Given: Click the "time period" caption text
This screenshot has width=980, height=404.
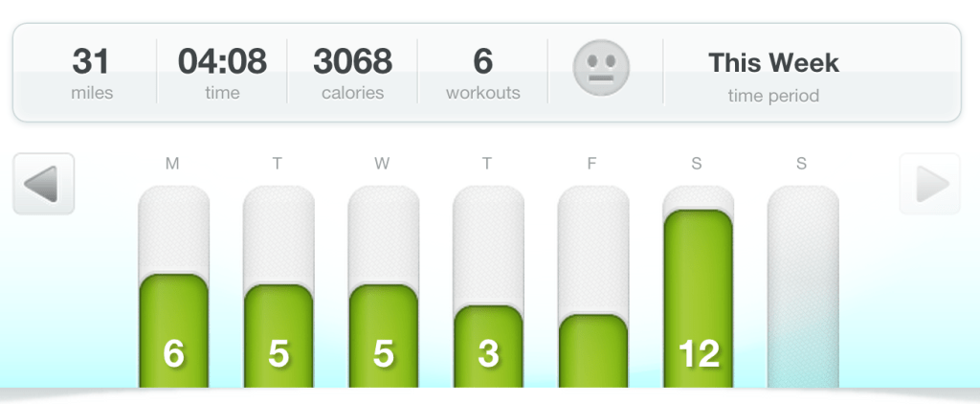Looking at the screenshot, I should (773, 95).
